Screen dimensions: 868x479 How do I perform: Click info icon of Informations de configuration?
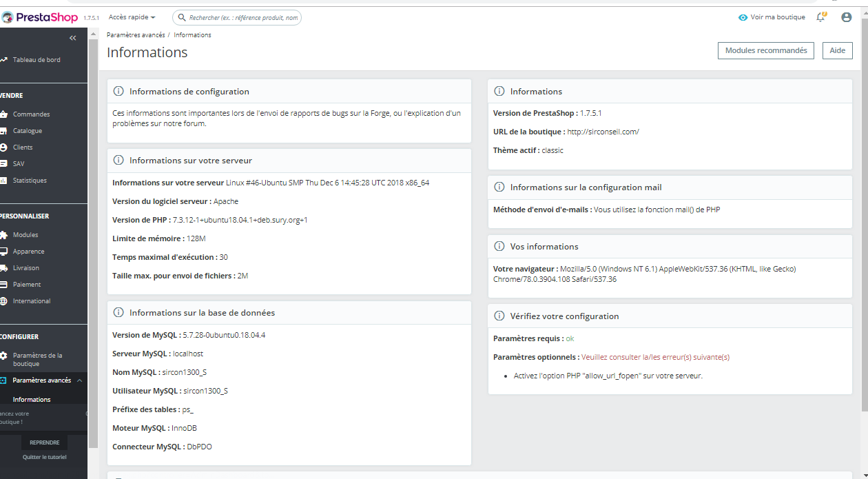[x=118, y=91]
